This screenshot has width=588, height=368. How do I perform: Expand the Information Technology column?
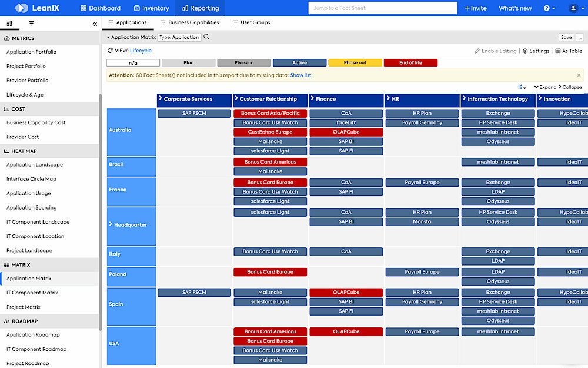coord(465,98)
